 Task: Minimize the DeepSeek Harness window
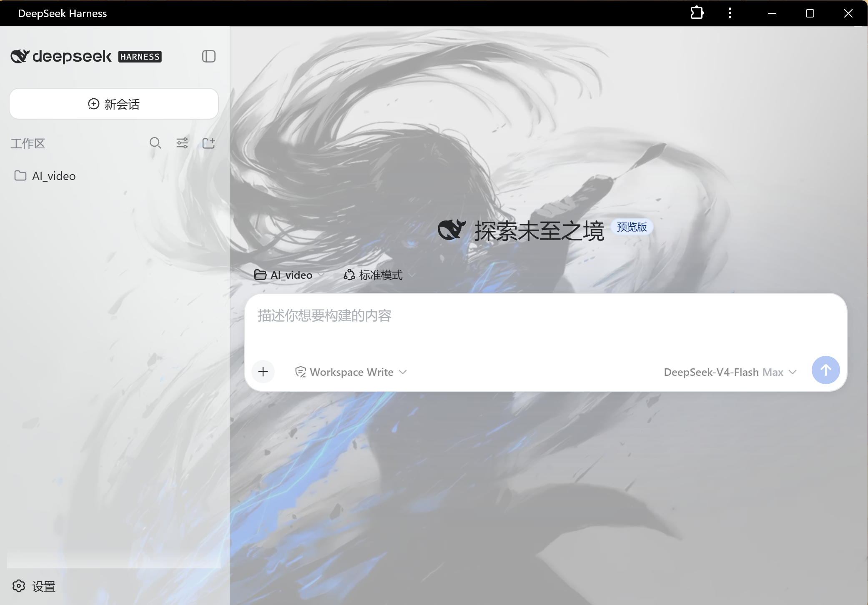coord(772,13)
